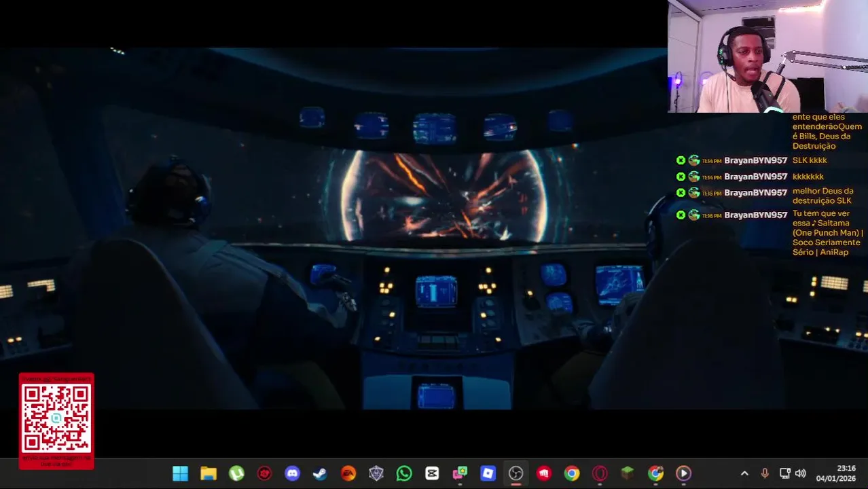
Task: Open the red fist icon app
Action: tap(544, 473)
